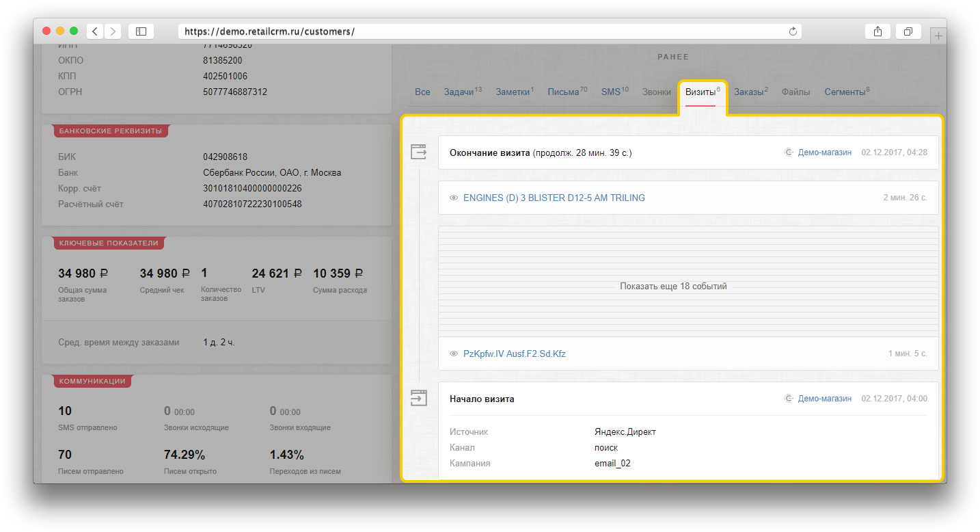980x532 pixels.
Task: Click the Safari forward arrow button
Action: tap(112, 31)
